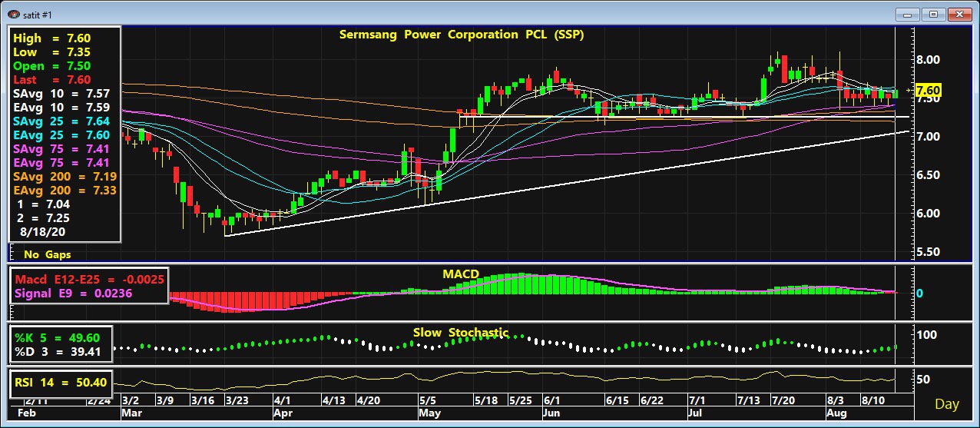
Task: Click the 'Slow Stochastic' panel title
Action: [x=461, y=333]
